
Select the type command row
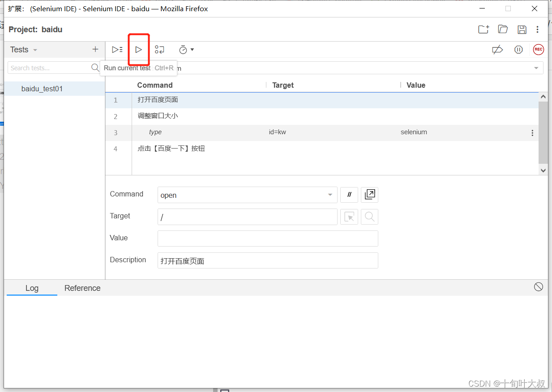tap(322, 132)
